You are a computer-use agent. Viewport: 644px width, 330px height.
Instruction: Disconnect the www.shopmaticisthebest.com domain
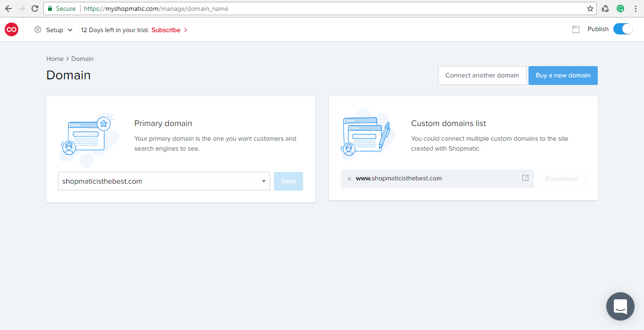point(562,179)
